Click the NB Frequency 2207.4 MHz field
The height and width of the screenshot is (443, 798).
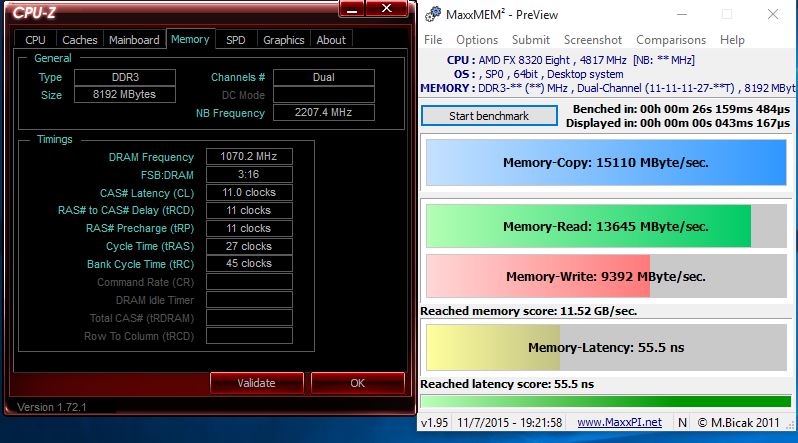click(x=324, y=113)
